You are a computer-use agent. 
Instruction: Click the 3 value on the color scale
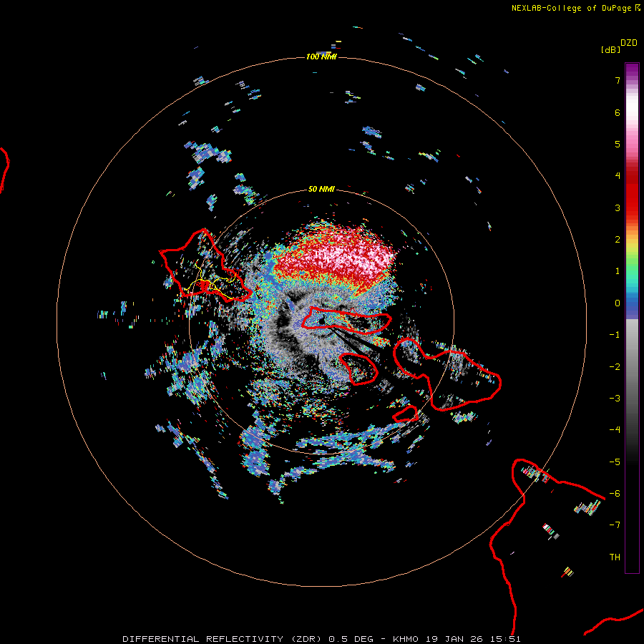click(x=618, y=208)
